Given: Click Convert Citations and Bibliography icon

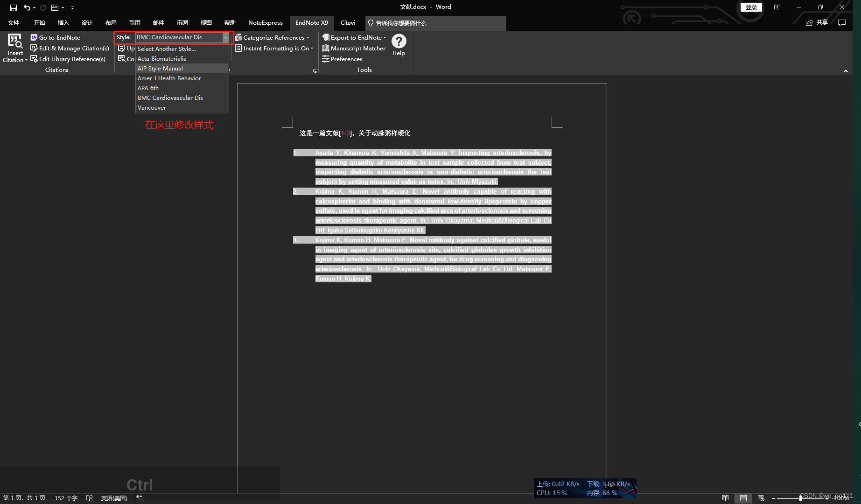Looking at the screenshot, I should [x=121, y=59].
